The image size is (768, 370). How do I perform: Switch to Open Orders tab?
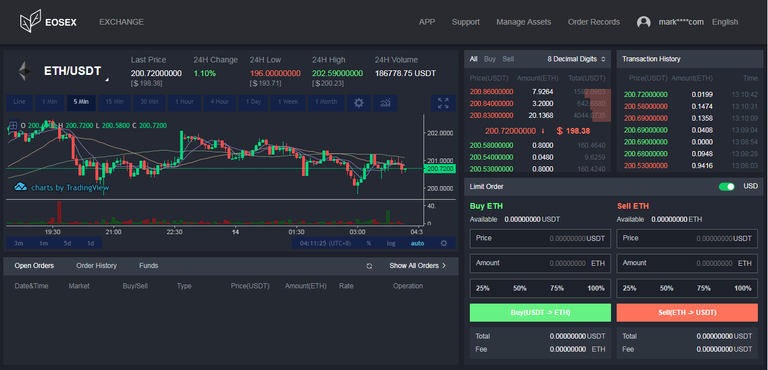(x=34, y=266)
